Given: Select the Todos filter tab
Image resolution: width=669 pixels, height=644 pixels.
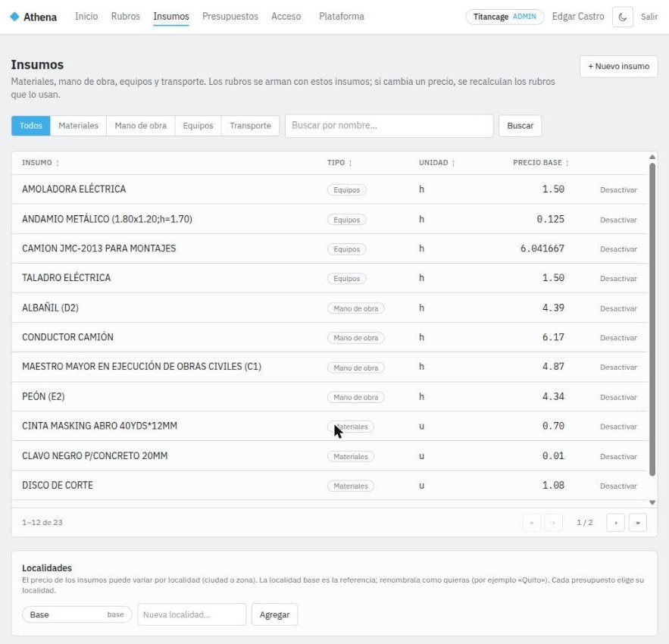Looking at the screenshot, I should [31, 126].
